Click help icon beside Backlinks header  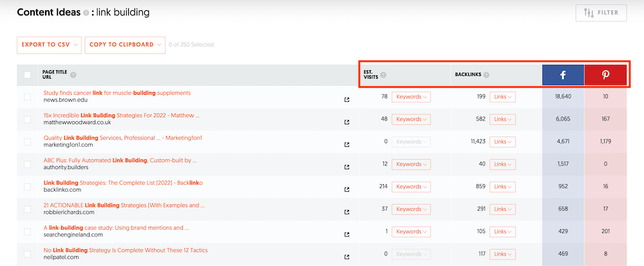coord(486,75)
